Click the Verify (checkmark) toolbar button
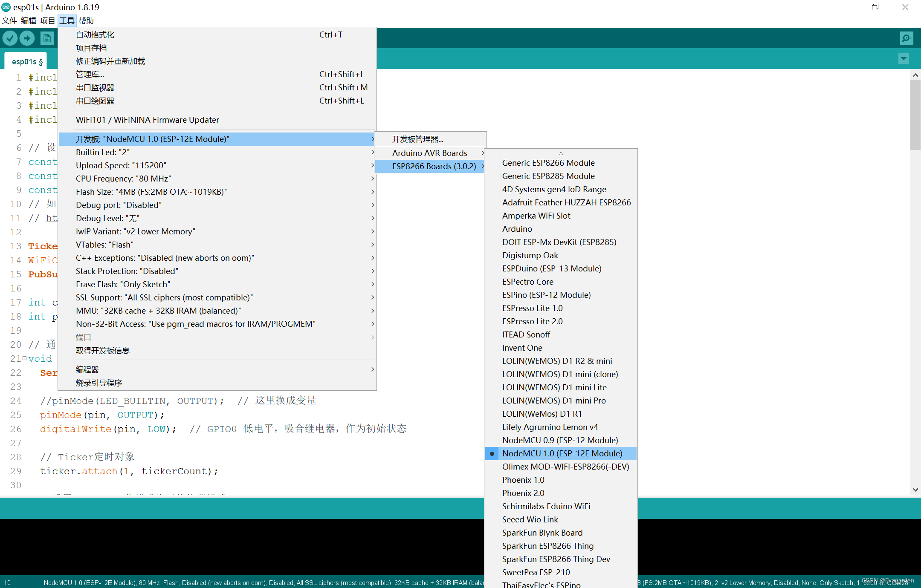This screenshot has width=921, height=588. (10, 38)
